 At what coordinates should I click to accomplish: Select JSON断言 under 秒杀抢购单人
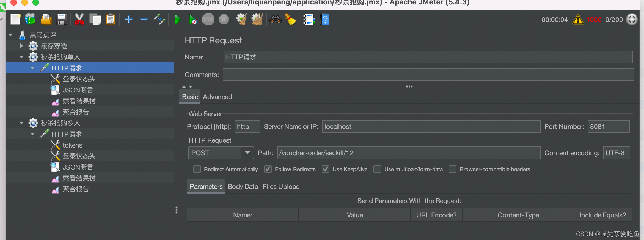pyautogui.click(x=78, y=90)
